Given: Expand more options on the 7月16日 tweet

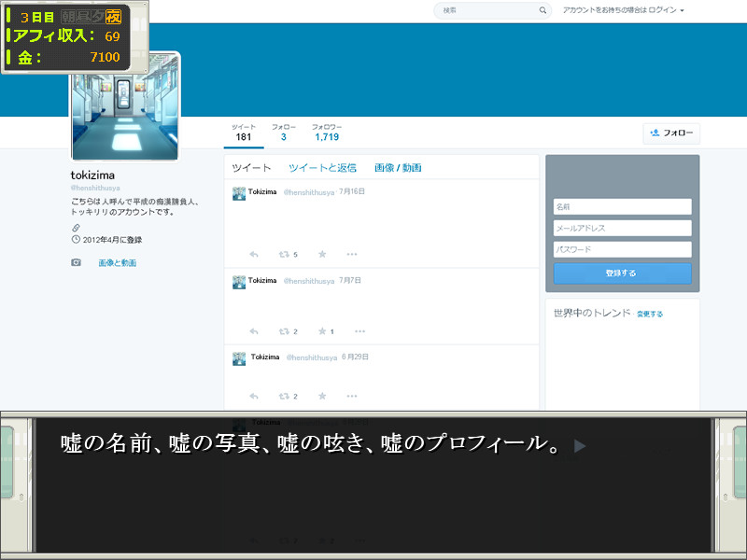Looking at the screenshot, I should click(x=352, y=254).
